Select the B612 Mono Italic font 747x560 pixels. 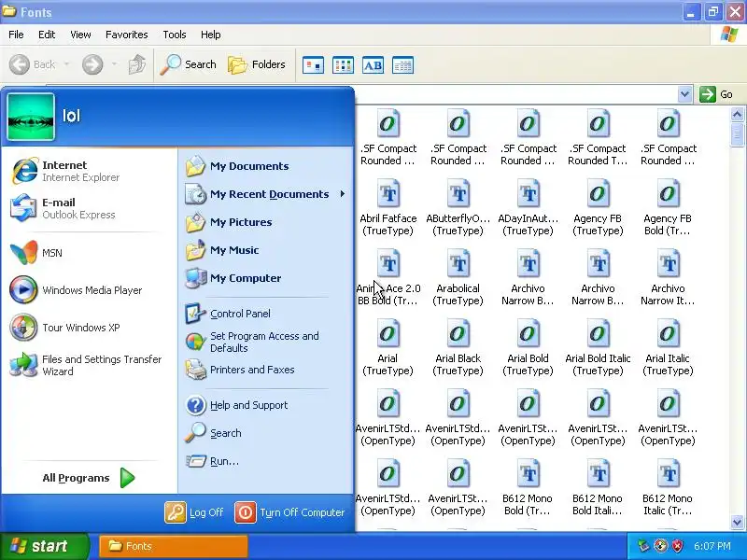tap(668, 487)
